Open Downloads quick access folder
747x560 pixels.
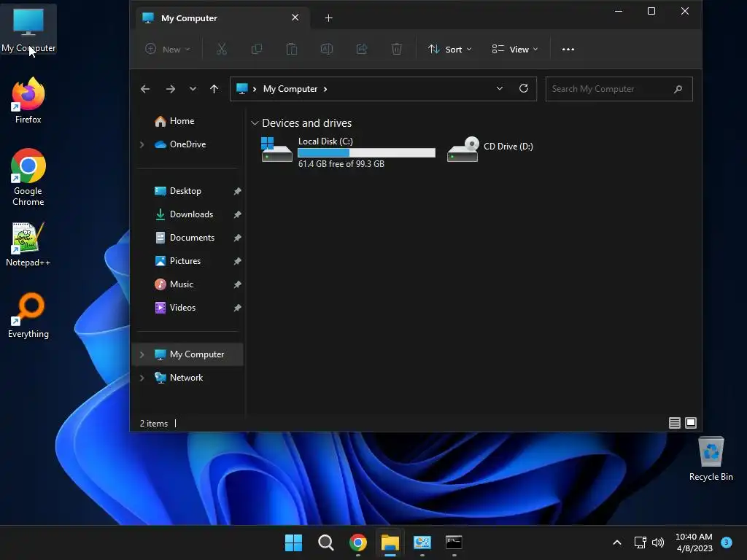point(185,214)
